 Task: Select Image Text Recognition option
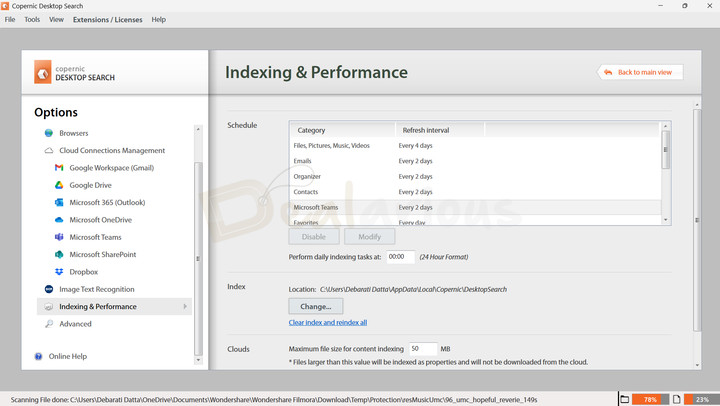pyautogui.click(x=96, y=289)
